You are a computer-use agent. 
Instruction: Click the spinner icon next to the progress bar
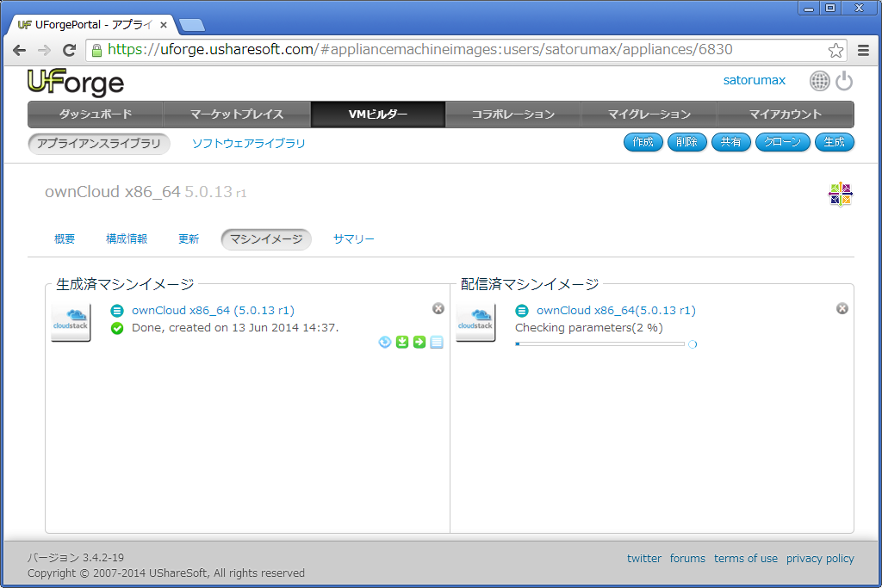693,344
